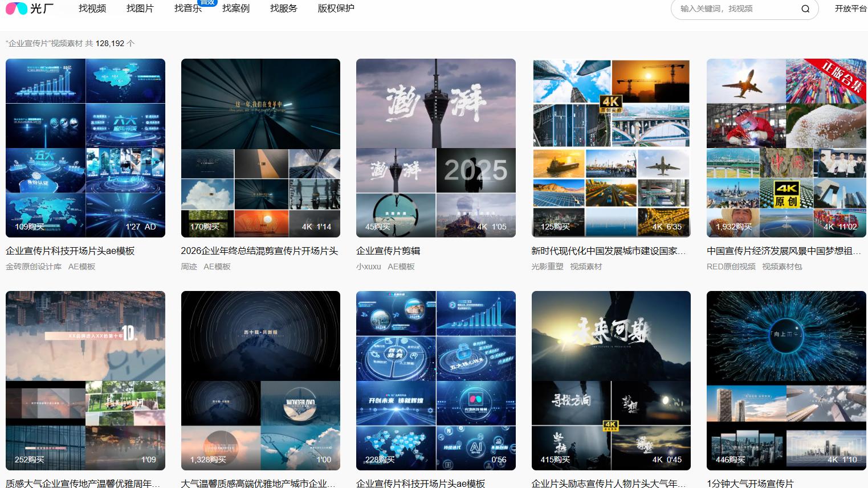Click the 1'27 AD duration label
The image size is (868, 488).
pyautogui.click(x=141, y=227)
